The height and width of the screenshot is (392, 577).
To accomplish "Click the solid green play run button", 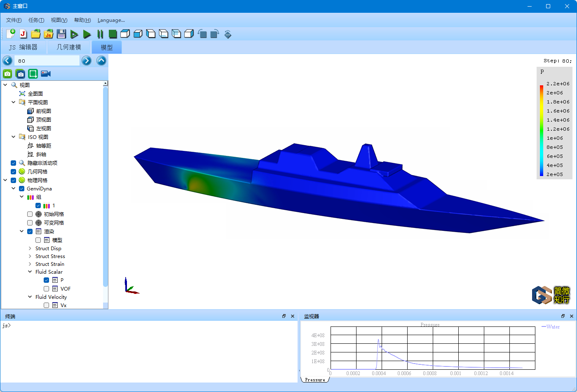I will [x=87, y=34].
